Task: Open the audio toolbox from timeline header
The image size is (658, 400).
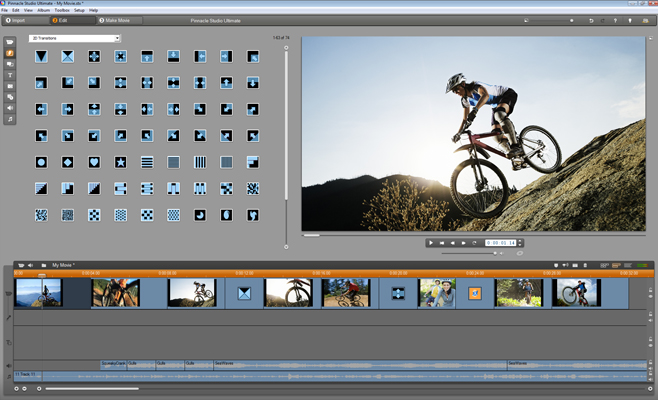Action: point(31,265)
